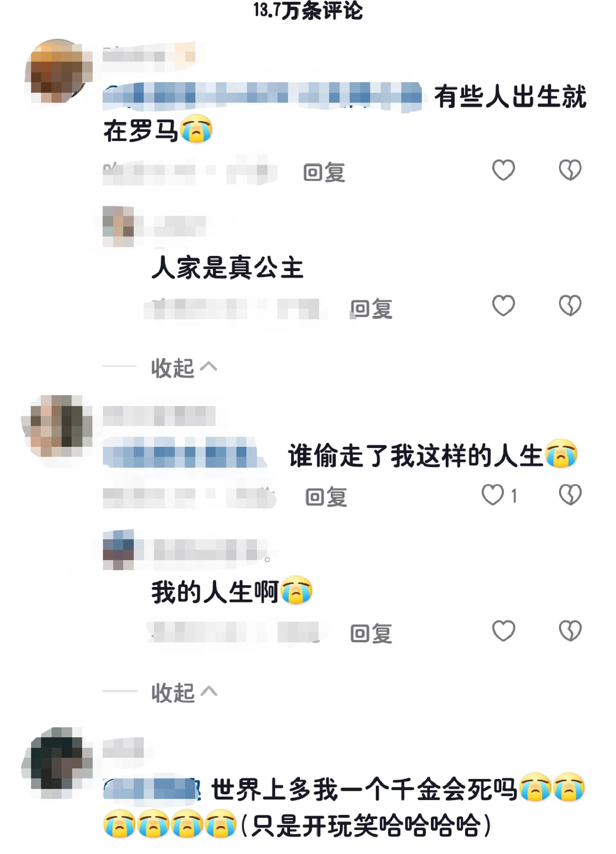The height and width of the screenshot is (854, 616).
Task: Tap broken heart on '人家是真公主' reply
Action: pyautogui.click(x=570, y=305)
